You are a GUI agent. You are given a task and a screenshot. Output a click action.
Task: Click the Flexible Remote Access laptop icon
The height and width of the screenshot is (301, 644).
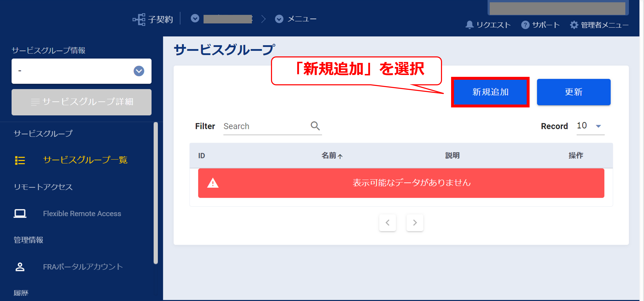pyautogui.click(x=20, y=213)
